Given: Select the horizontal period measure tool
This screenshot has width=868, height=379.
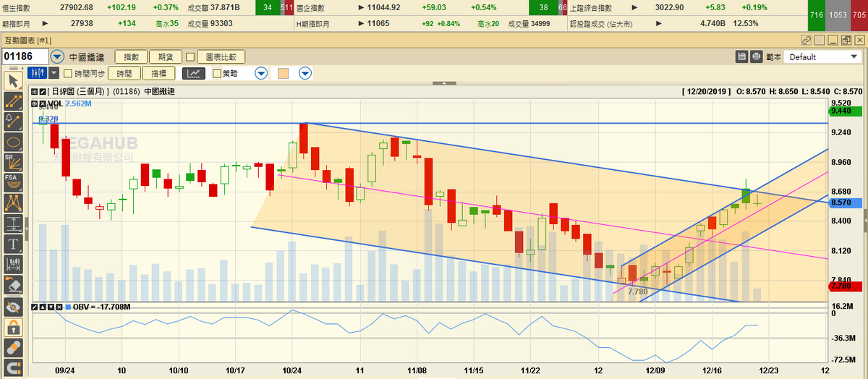Looking at the screenshot, I should click(12, 265).
